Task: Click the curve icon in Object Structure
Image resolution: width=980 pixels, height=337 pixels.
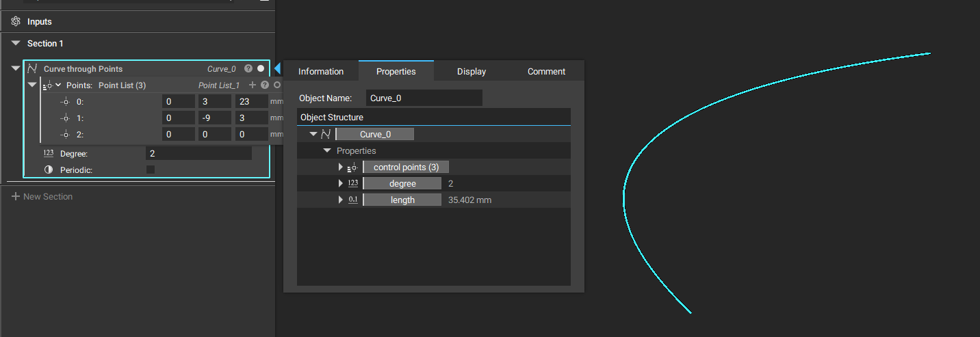Action: coord(326,134)
